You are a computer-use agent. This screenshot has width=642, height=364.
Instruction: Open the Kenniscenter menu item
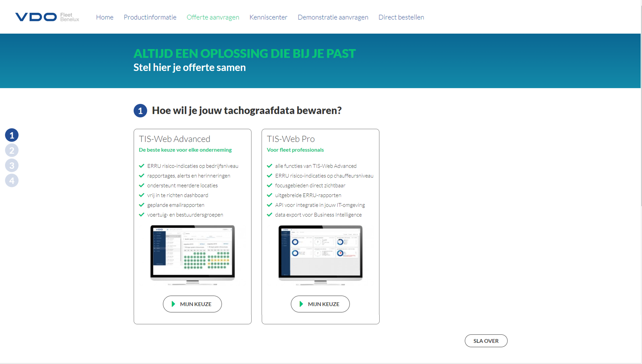[x=268, y=17]
